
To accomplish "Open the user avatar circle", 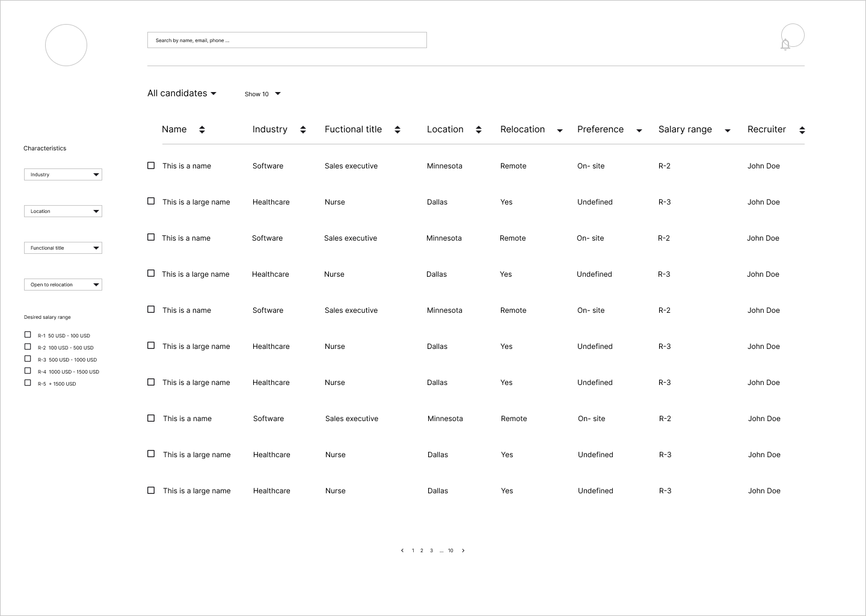I will (793, 35).
